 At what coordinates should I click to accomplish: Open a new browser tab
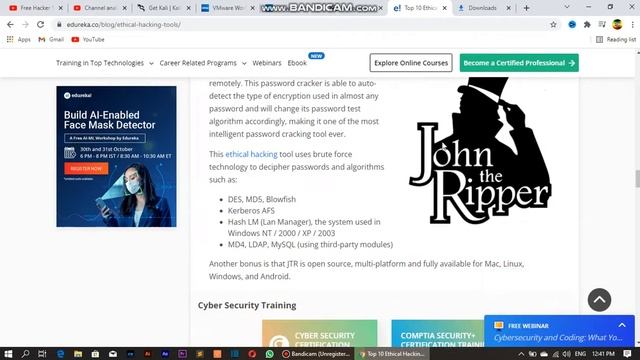pos(527,8)
